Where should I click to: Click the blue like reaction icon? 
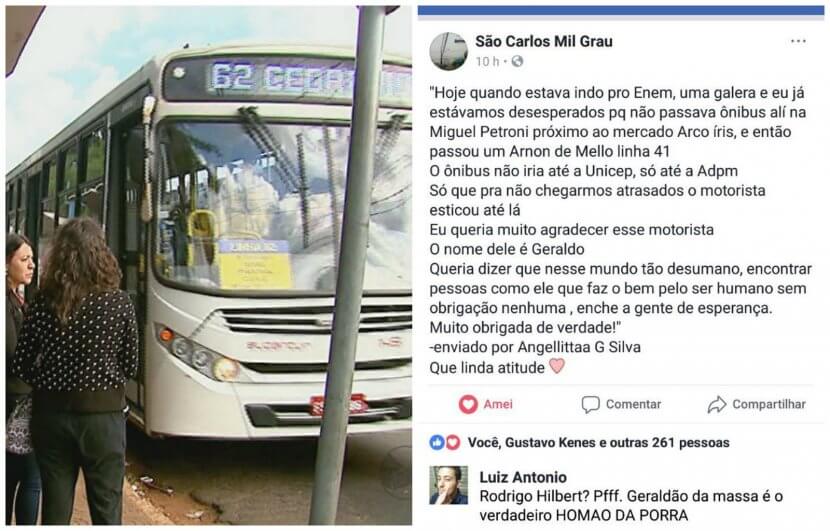(x=437, y=443)
